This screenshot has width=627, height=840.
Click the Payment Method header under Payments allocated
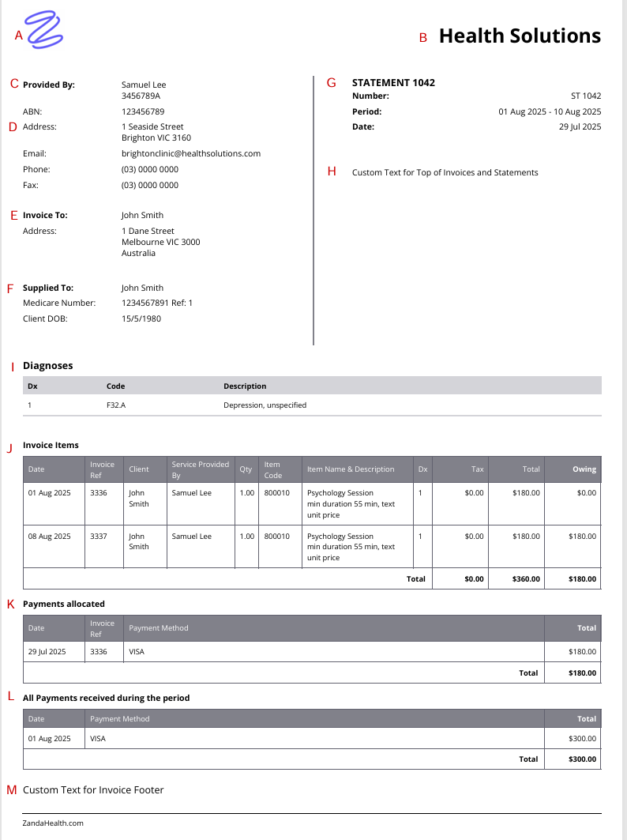[159, 628]
